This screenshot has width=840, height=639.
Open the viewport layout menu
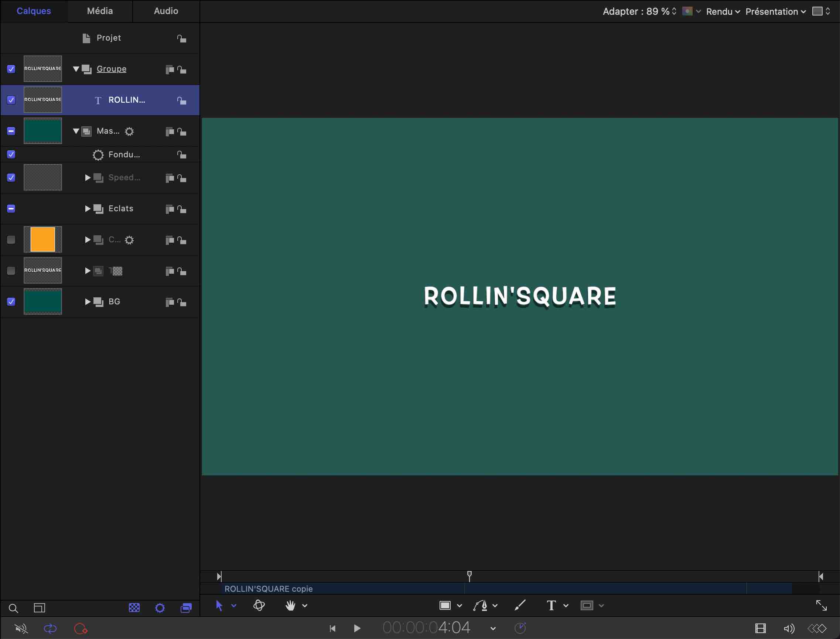click(821, 11)
